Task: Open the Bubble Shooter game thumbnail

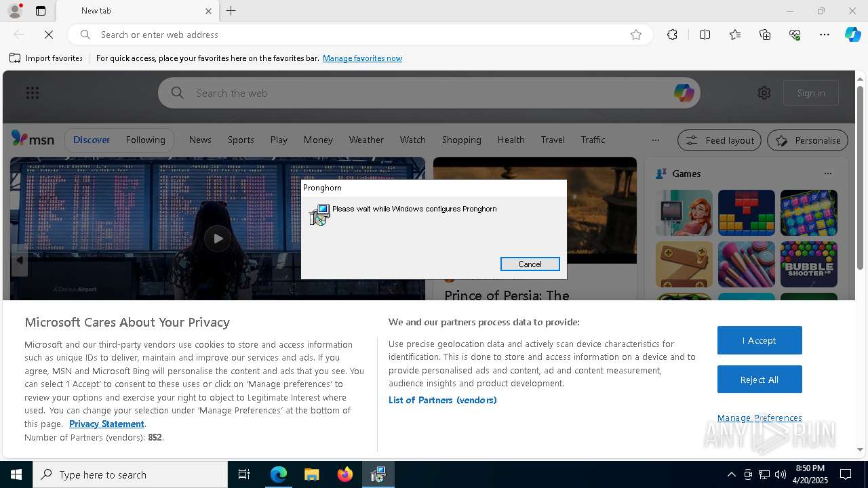Action: [x=808, y=264]
